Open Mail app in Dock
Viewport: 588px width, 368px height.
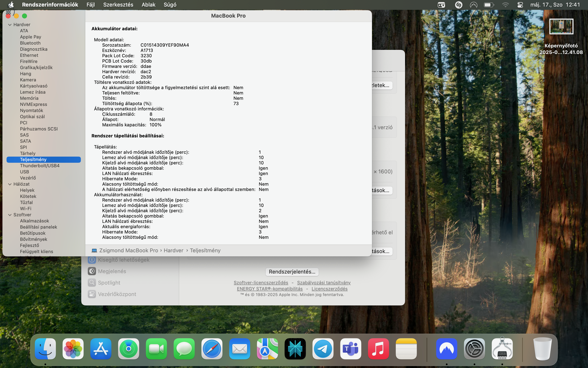239,349
